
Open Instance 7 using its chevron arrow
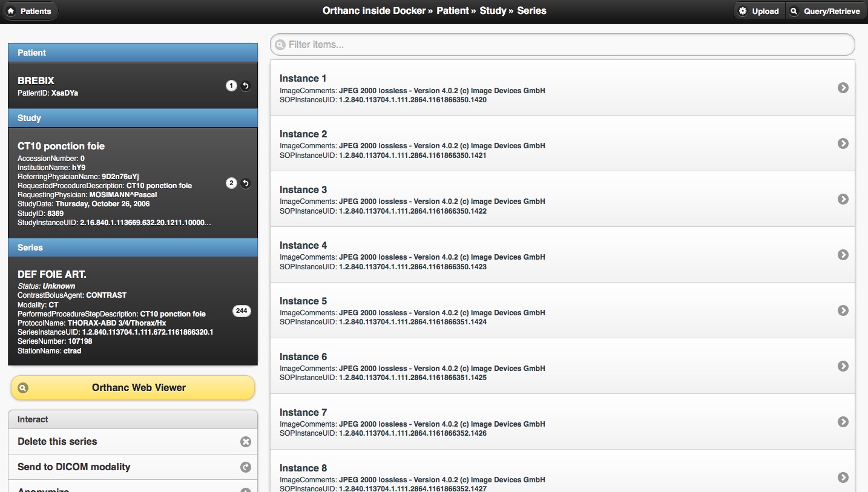click(x=843, y=422)
